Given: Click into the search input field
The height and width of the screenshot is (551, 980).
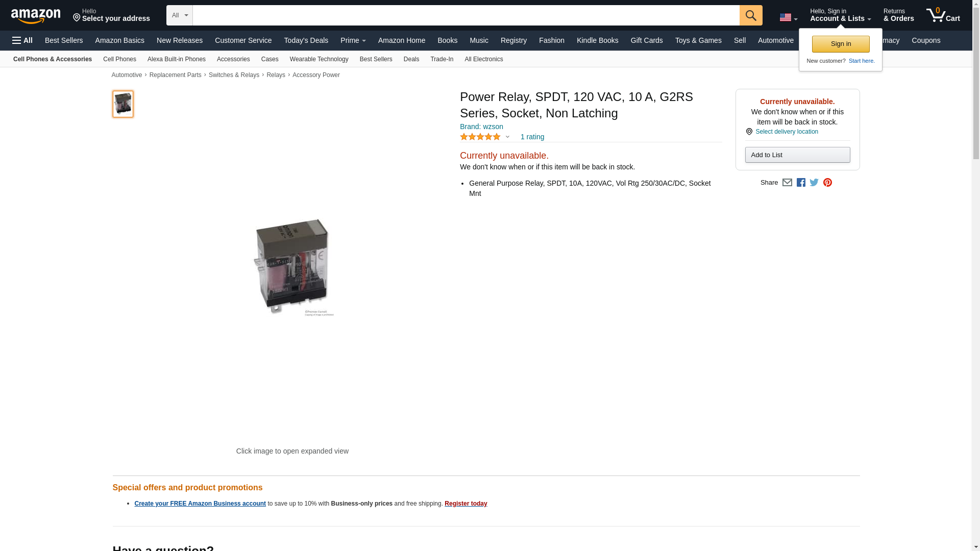Looking at the screenshot, I should coord(466,15).
